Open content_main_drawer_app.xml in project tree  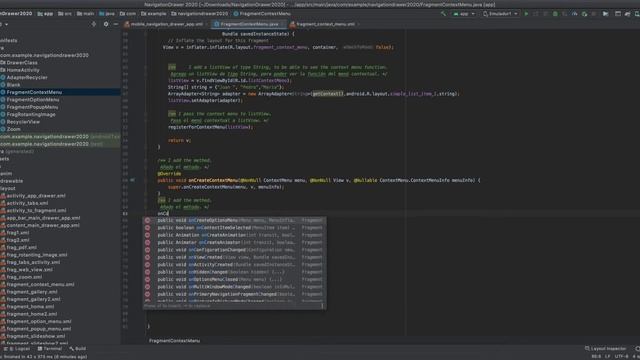point(40,225)
